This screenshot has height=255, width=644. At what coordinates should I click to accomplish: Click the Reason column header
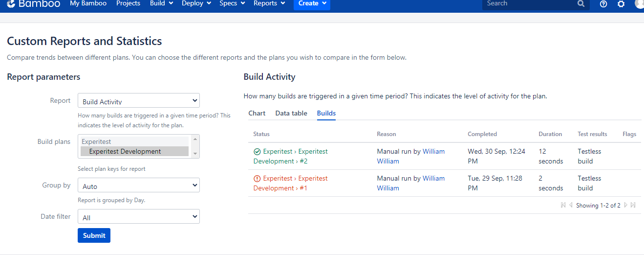[x=386, y=134]
